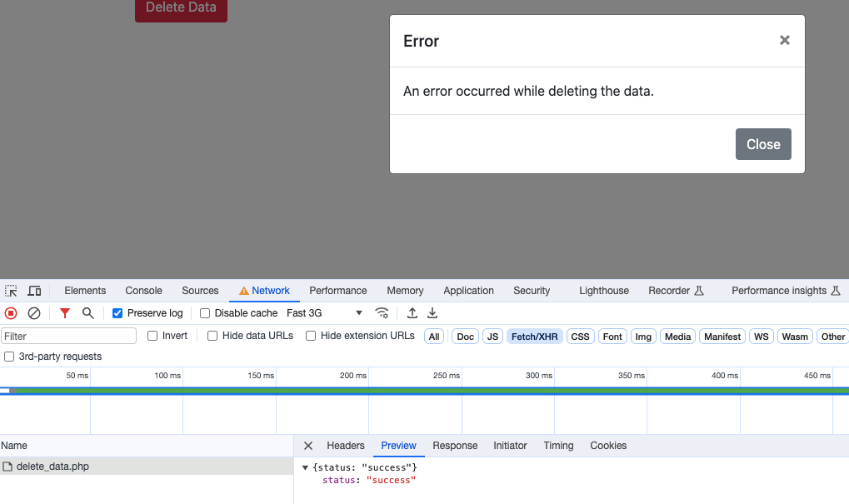Click the 250 ms timeline marker
This screenshot has width=849, height=504.
[x=446, y=375]
